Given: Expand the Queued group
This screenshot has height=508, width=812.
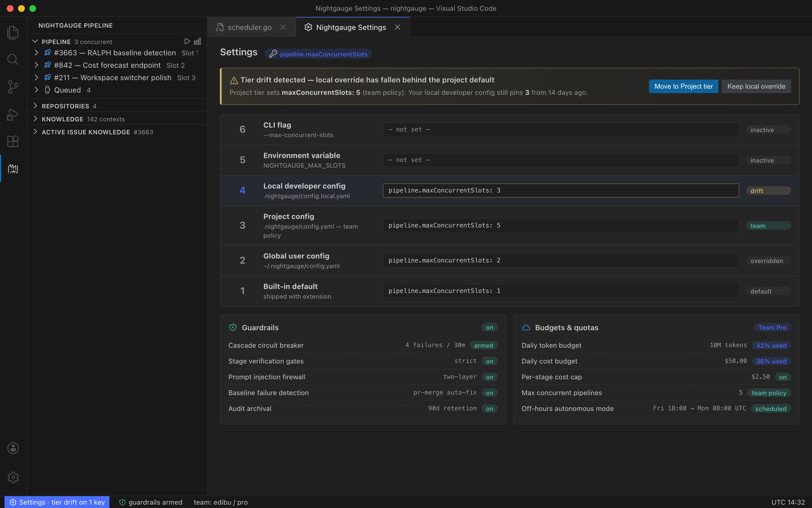Looking at the screenshot, I should [36, 90].
